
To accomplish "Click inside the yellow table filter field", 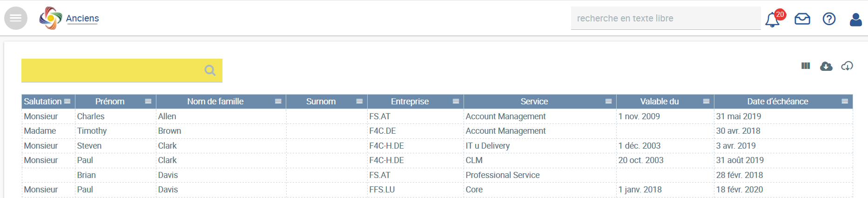I will click(x=112, y=70).
